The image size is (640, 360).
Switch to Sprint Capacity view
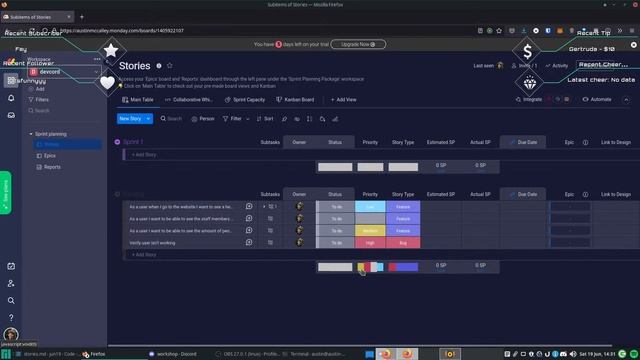(245, 100)
